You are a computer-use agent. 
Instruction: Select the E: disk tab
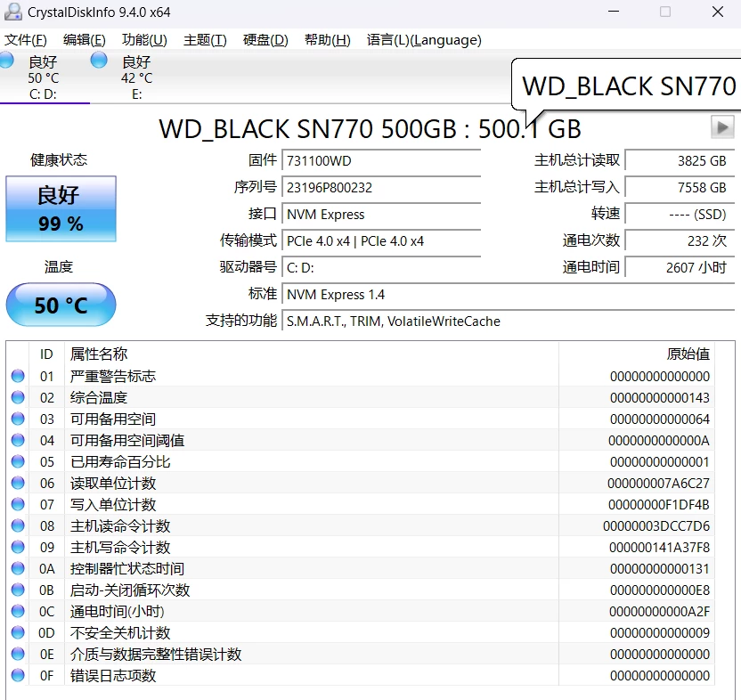pyautogui.click(x=136, y=77)
